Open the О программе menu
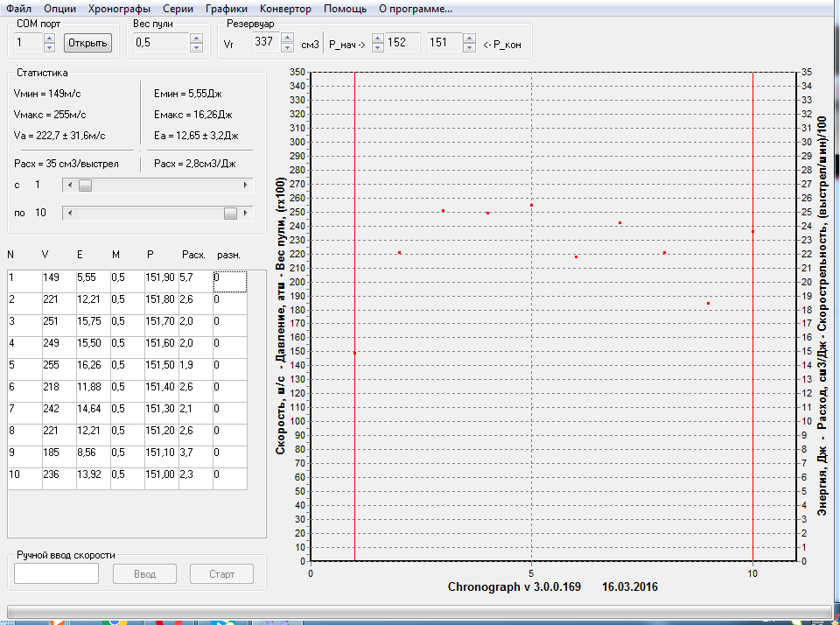This screenshot has width=840, height=625. [x=415, y=9]
